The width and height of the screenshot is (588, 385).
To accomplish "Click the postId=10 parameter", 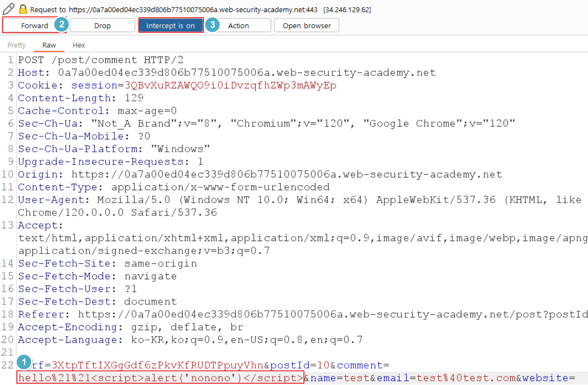I will 300,366.
